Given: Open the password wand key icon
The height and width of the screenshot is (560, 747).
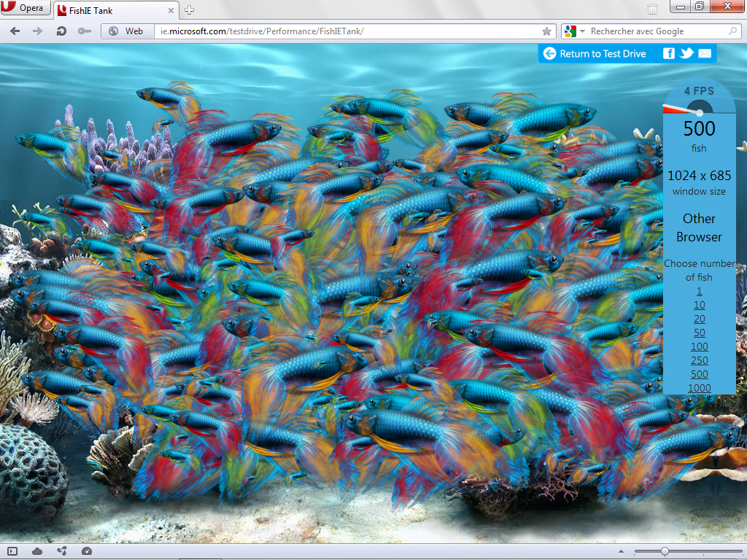Looking at the screenshot, I should coord(85,31).
